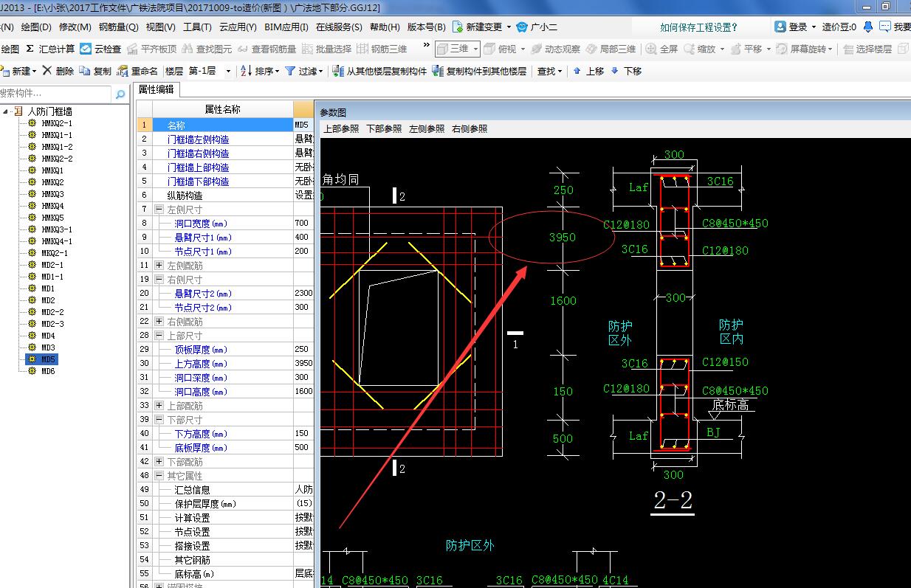Click 左侧参照 in 参数图 window

427,128
